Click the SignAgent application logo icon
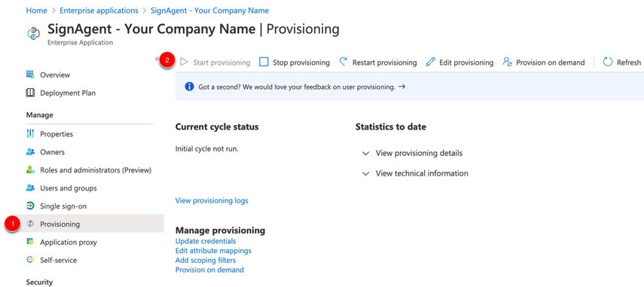Viewport: 644px width, 287px height. pyautogui.click(x=33, y=34)
